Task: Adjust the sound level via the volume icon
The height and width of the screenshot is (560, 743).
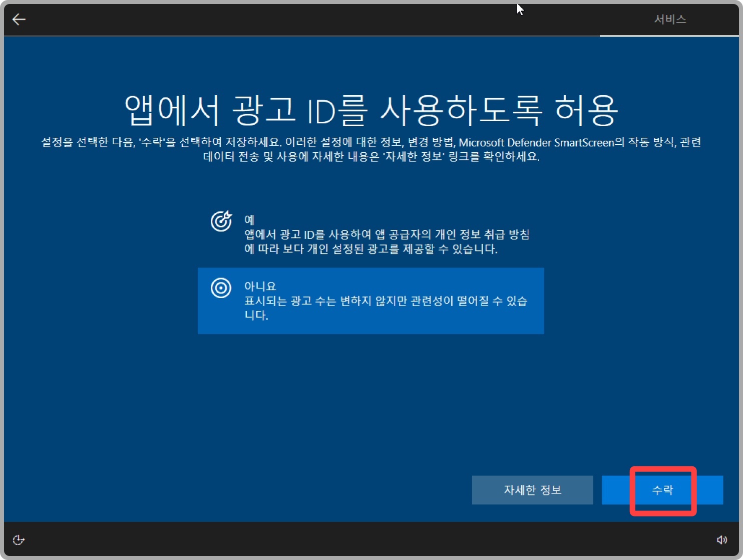Action: (x=722, y=539)
